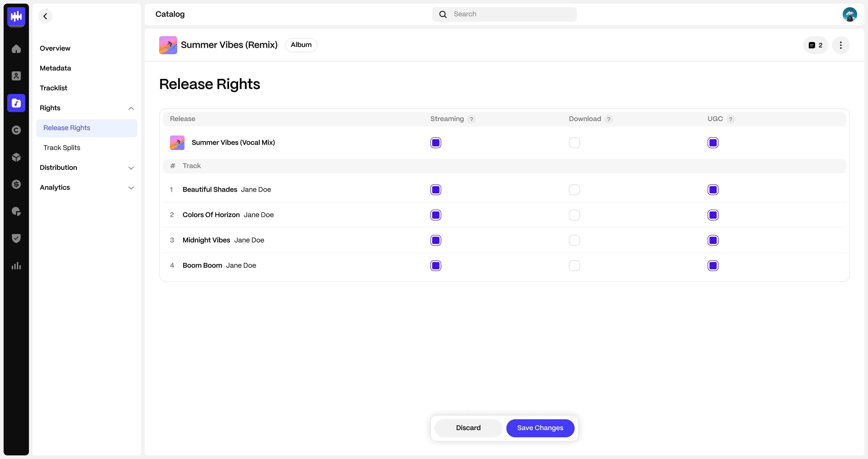
Task: Click the bar chart analytics rail icon
Action: pos(16,266)
